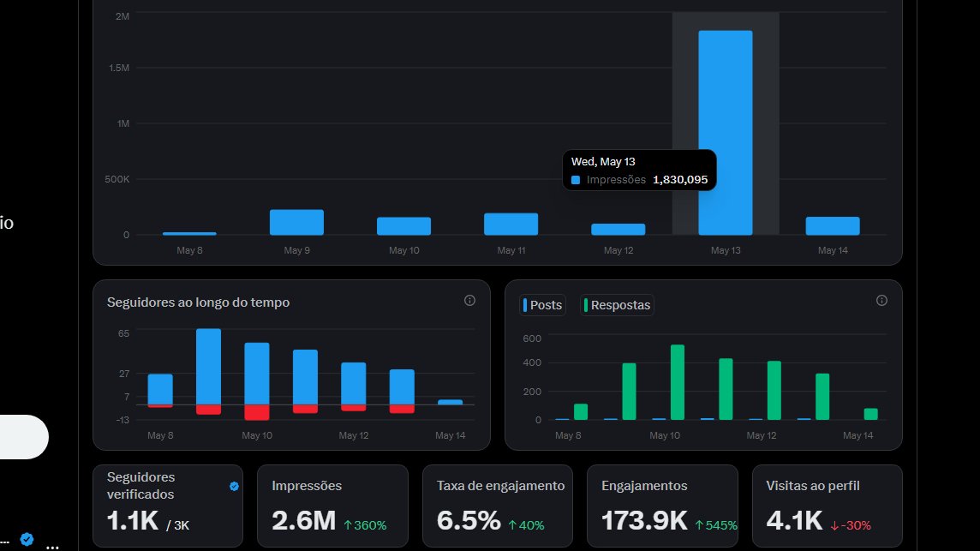The image size is (980, 551).
Task: Select May 11 impressions bar
Action: [511, 225]
